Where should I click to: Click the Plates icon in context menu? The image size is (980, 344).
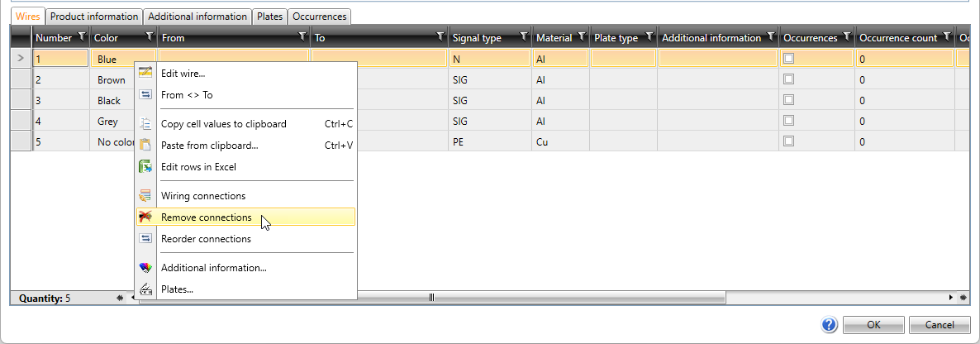145,289
